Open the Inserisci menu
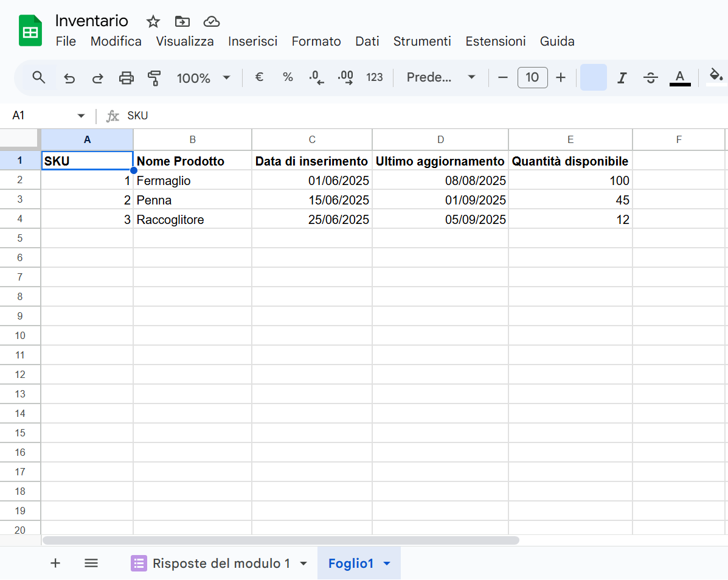 [252, 41]
